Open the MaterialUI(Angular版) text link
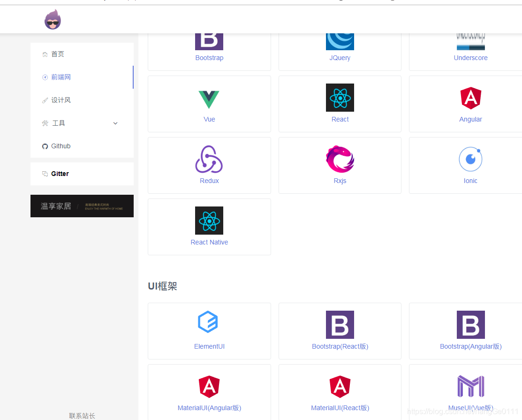Viewport: 522px width, 420px height. click(209, 408)
